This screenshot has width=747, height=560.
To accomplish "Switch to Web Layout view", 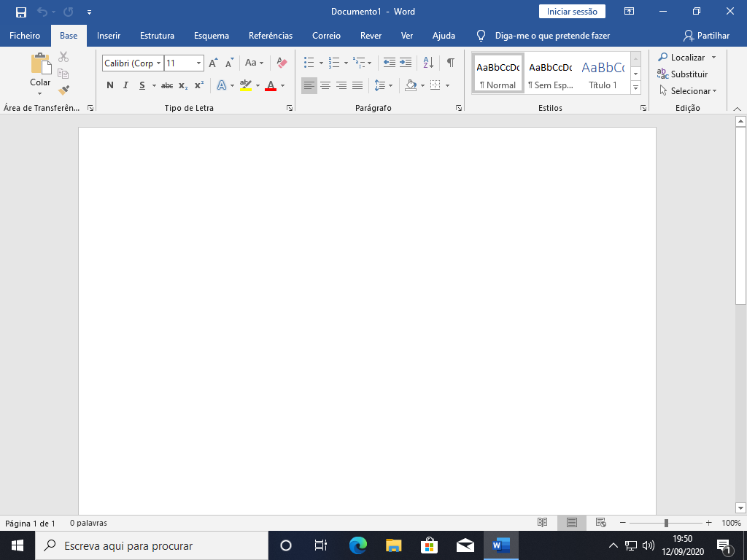I will 601,522.
